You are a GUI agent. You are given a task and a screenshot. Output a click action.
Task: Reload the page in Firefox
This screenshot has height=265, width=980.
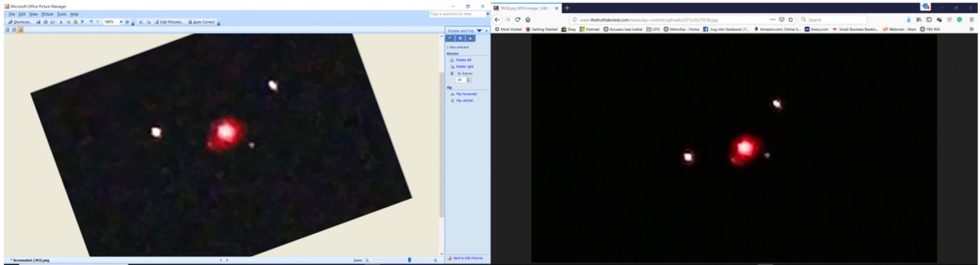pos(518,20)
